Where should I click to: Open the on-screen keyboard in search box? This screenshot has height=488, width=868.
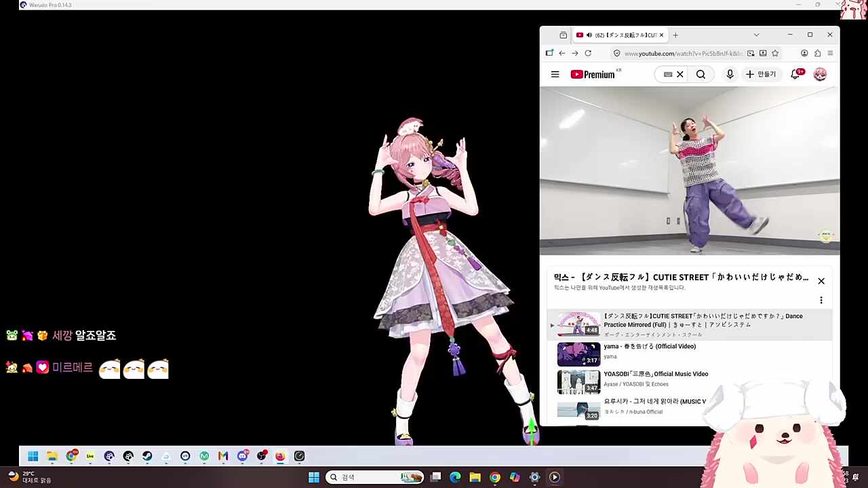click(x=668, y=75)
